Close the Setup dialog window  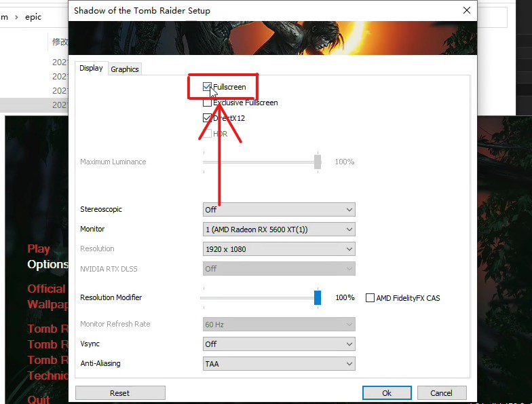click(467, 10)
